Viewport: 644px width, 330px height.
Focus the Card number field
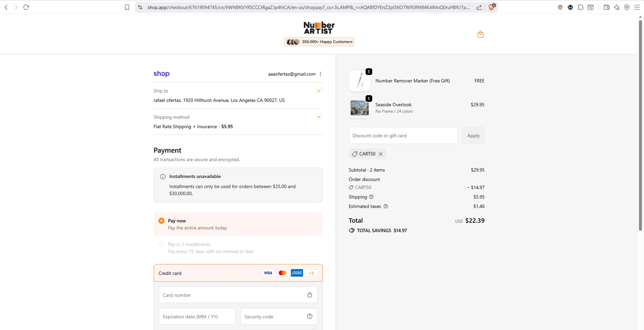tap(238, 295)
